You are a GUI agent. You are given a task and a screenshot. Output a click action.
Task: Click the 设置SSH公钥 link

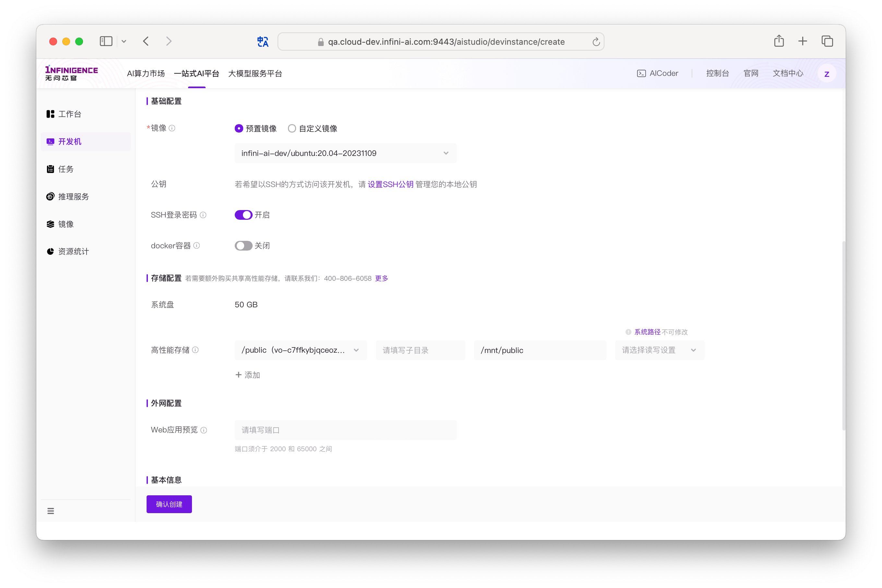[x=390, y=184]
